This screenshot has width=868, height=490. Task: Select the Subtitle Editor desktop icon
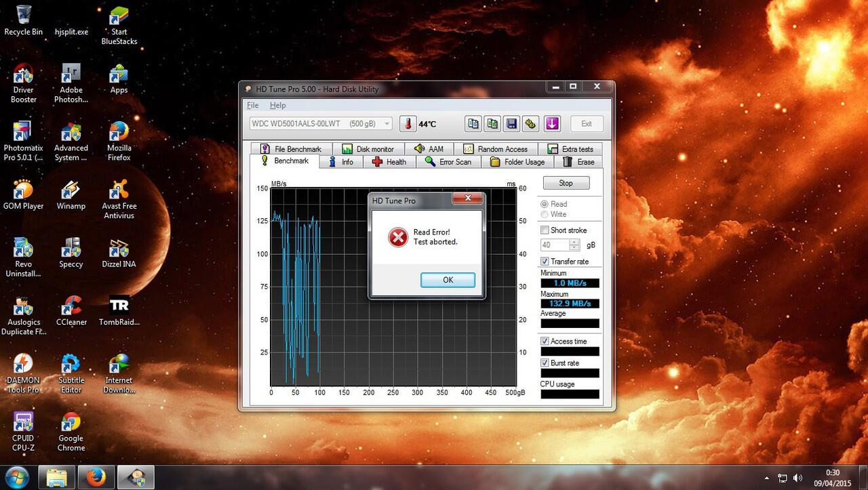pos(71,373)
